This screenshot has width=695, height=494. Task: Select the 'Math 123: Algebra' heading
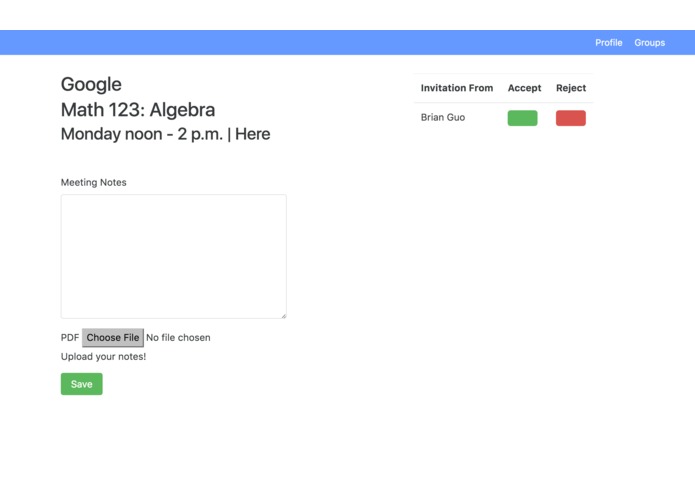[138, 109]
